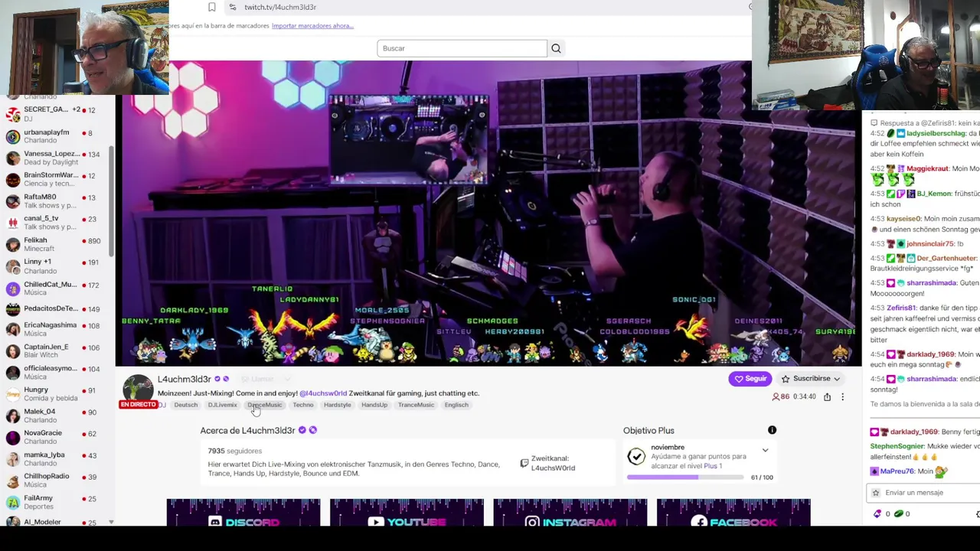Open the three-dot more options menu
The width and height of the screenshot is (980, 551).
842,397
